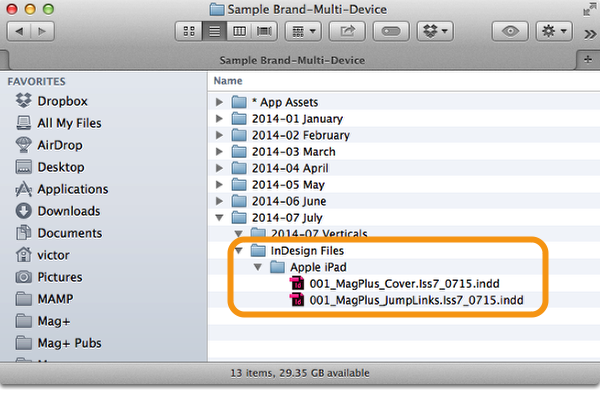Click the Quick Look eye button
600x420 pixels.
coord(510,31)
